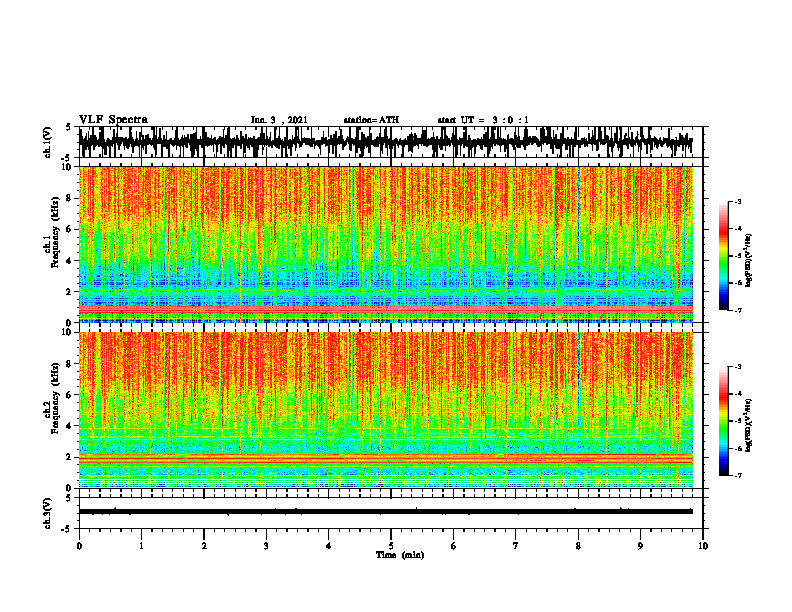Click the "VLF Spectra" plot title

point(113,120)
